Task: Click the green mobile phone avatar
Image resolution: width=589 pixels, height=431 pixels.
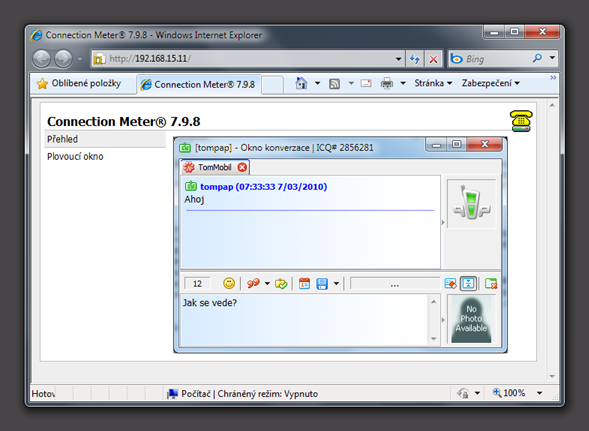Action: tap(471, 203)
